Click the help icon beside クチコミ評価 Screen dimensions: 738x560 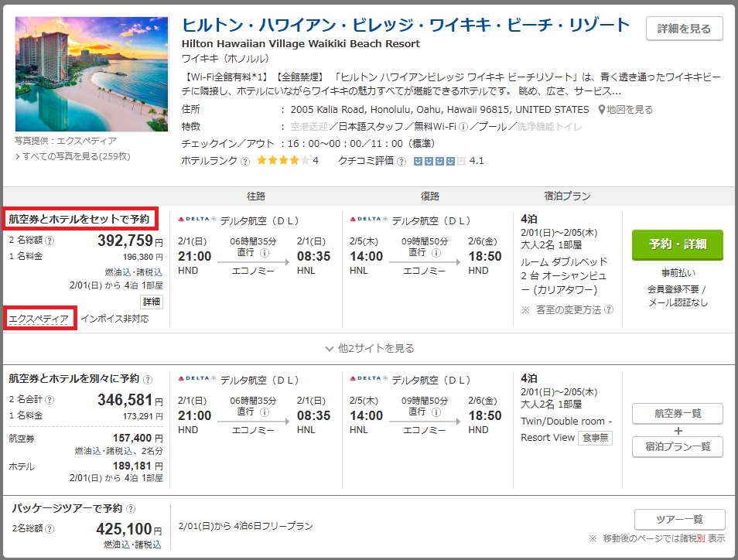point(401,162)
